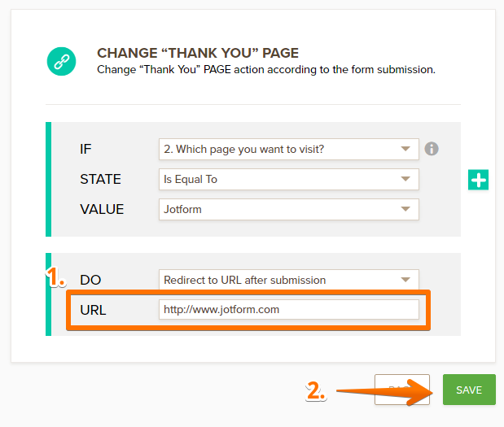Expand the STATE "Is Equal To" dropdown
Image resolution: width=504 pixels, height=427 pixels.
(x=289, y=179)
